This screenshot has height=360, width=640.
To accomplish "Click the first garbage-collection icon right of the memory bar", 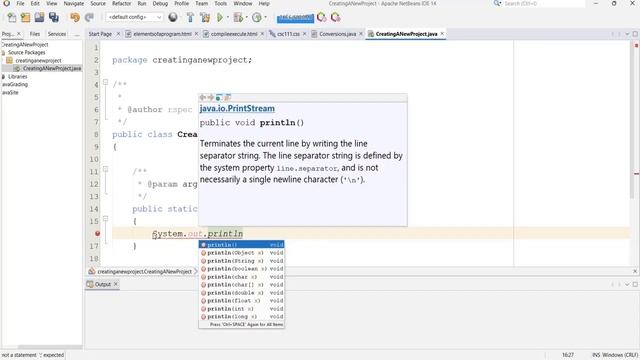I will pos(322,17).
